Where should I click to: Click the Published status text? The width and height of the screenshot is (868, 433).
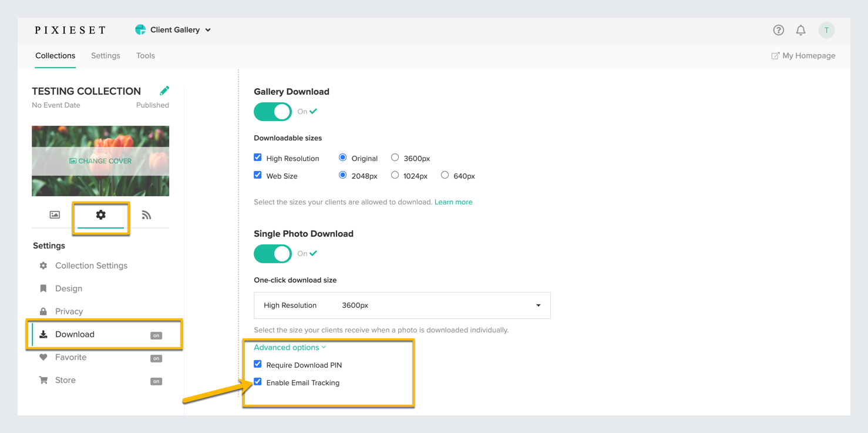pos(153,105)
